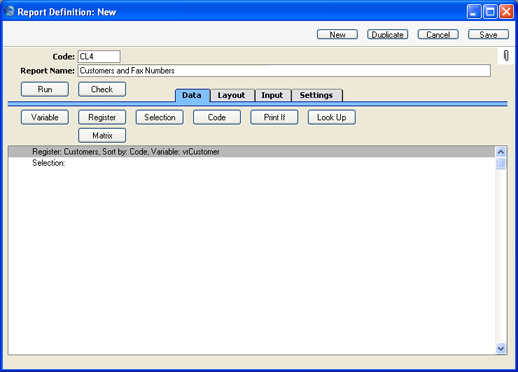This screenshot has height=372, width=518.
Task: Add a Code line
Action: pyautogui.click(x=217, y=117)
